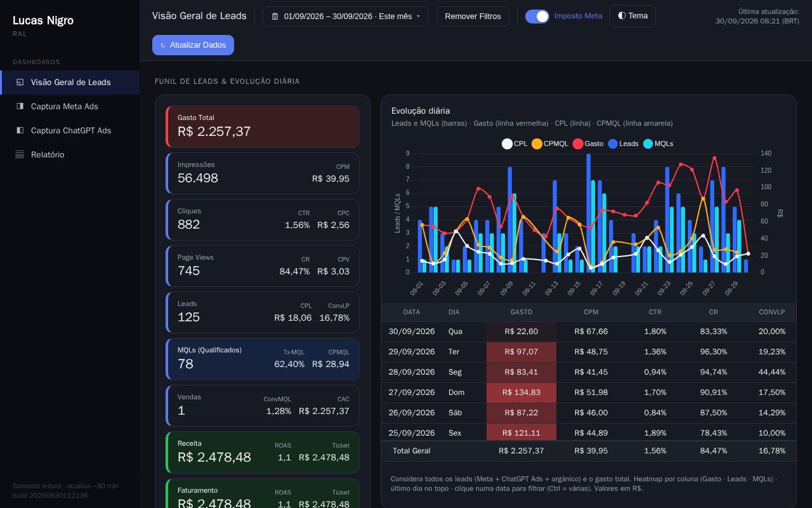
Task: Filter by date 27/09/2026 in table
Action: (x=412, y=392)
